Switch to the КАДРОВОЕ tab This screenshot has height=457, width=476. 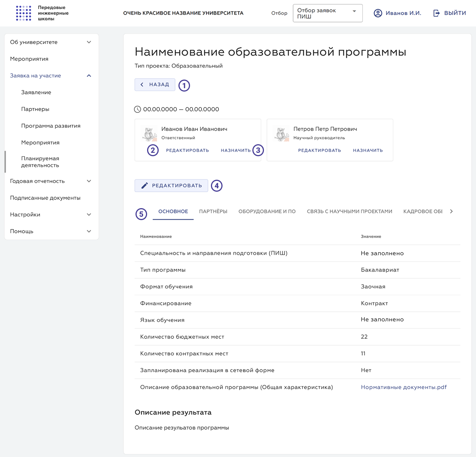[x=423, y=211]
